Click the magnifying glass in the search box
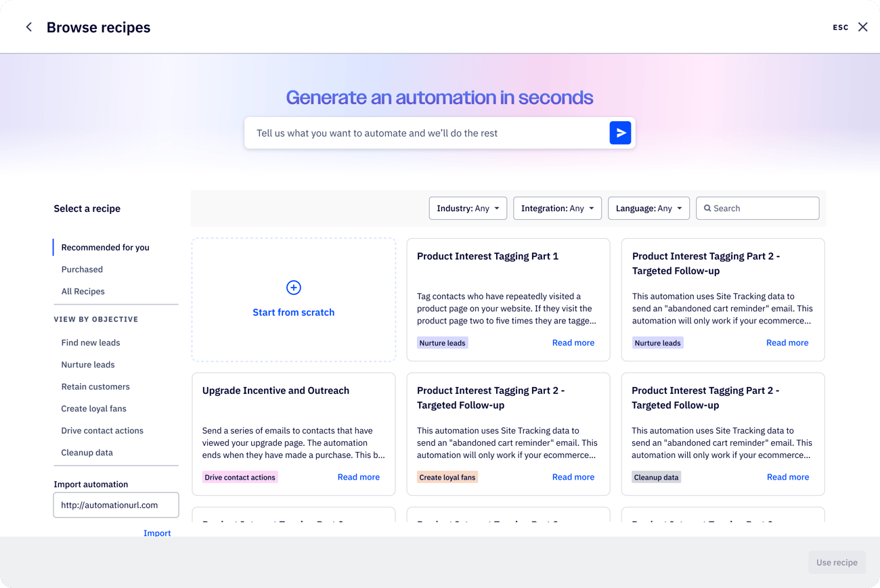Image resolution: width=880 pixels, height=588 pixels. [708, 208]
